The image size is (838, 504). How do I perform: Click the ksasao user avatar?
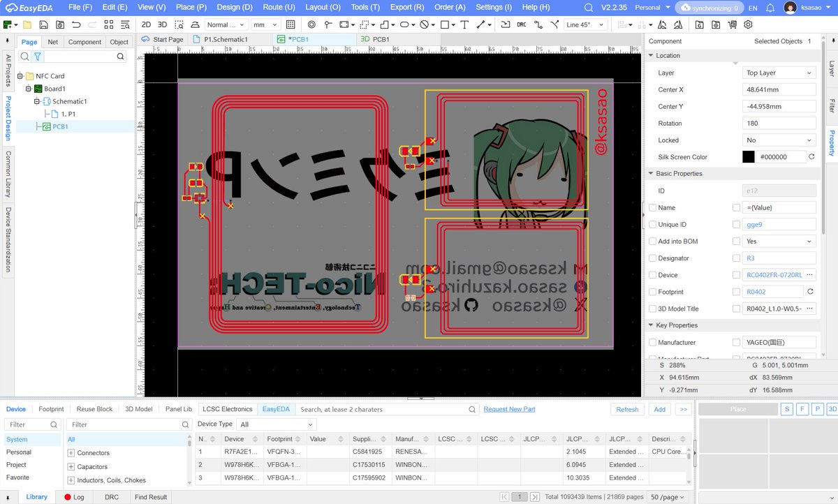pyautogui.click(x=790, y=8)
